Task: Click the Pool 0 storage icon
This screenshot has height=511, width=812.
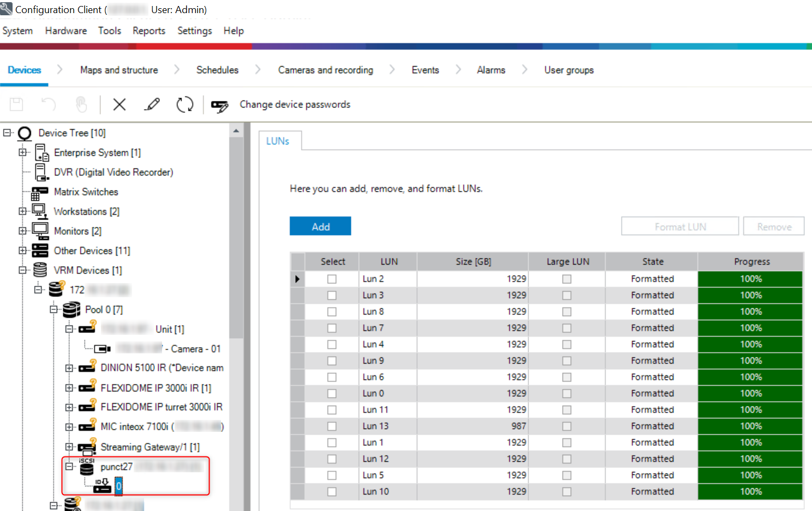Action: pyautogui.click(x=71, y=310)
